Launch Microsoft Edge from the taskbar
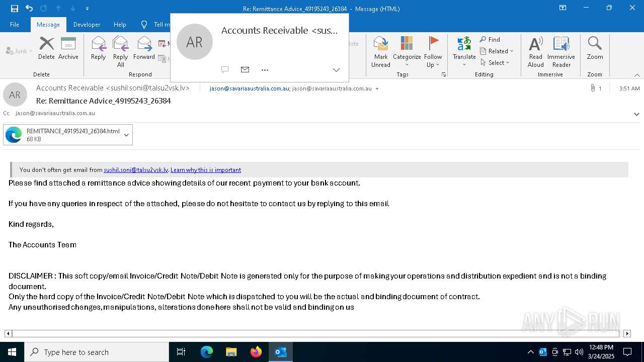The image size is (644, 362). coord(207,352)
